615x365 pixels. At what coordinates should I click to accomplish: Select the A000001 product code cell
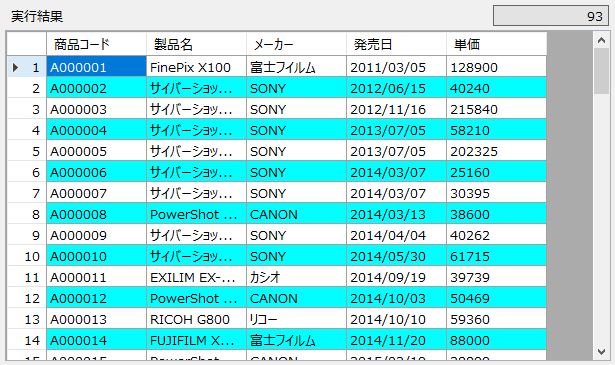point(96,66)
